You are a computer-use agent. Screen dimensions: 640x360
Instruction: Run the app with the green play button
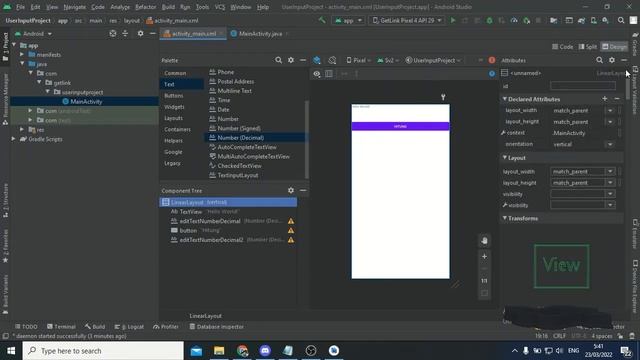[x=453, y=20]
